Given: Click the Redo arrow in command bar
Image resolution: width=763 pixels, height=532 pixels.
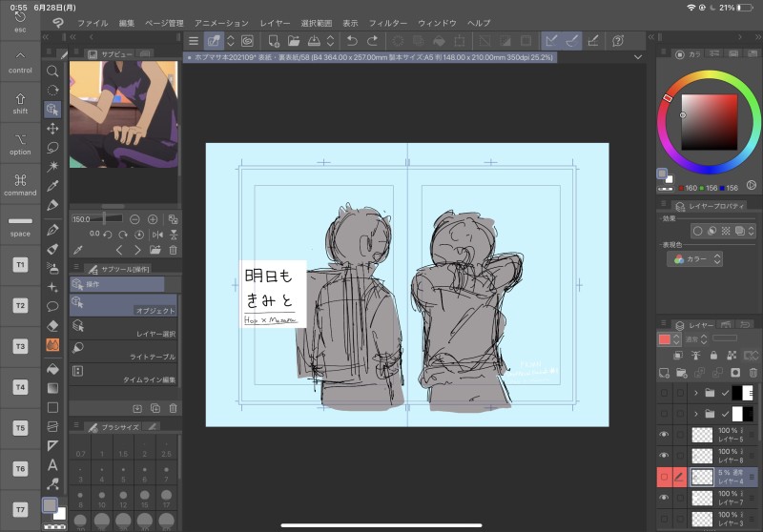Looking at the screenshot, I should pyautogui.click(x=372, y=41).
